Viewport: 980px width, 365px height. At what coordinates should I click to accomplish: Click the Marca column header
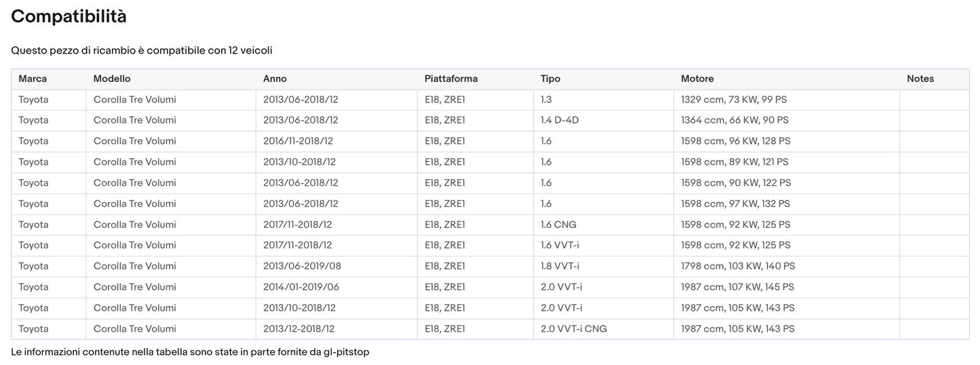click(x=33, y=79)
